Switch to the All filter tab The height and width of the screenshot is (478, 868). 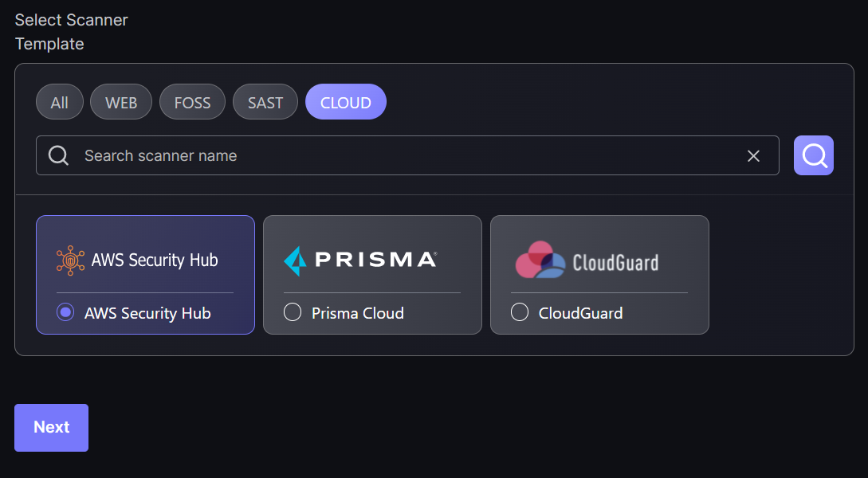pos(60,102)
